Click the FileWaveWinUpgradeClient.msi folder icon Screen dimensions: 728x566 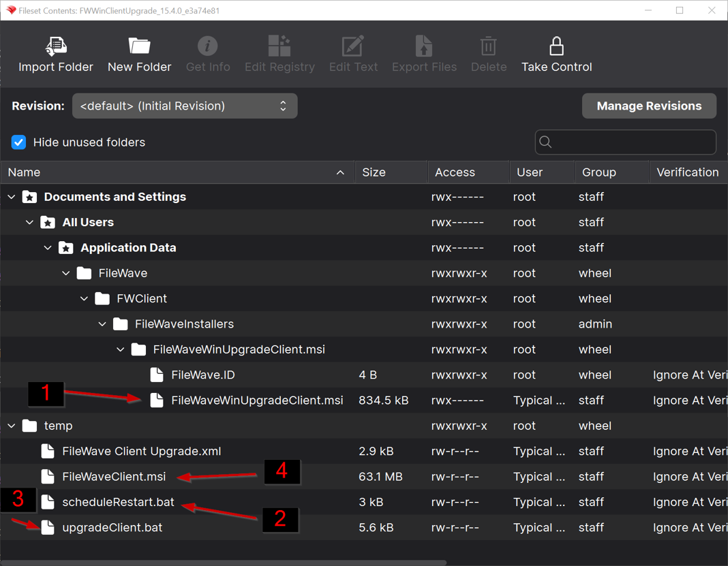coord(138,349)
